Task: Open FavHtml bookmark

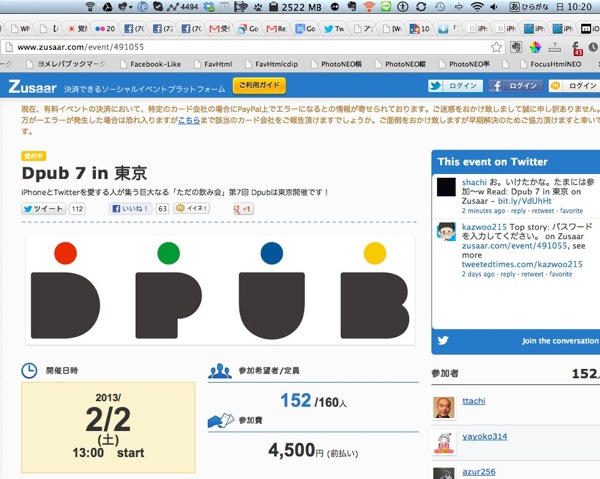Action: 213,64
